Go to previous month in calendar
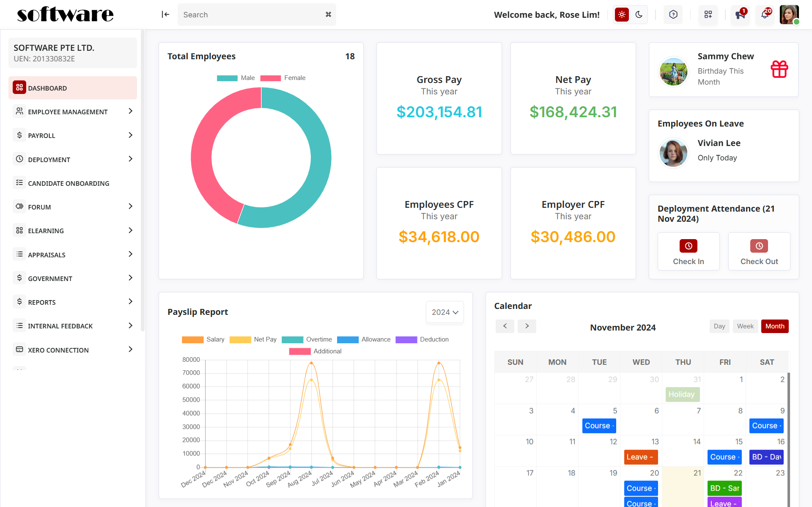This screenshot has height=507, width=812. [x=505, y=326]
